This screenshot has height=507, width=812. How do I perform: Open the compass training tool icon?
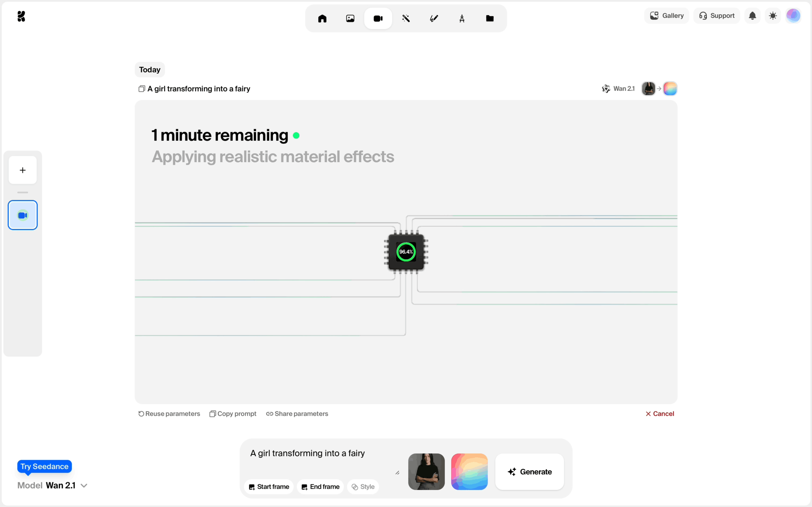[x=462, y=19]
